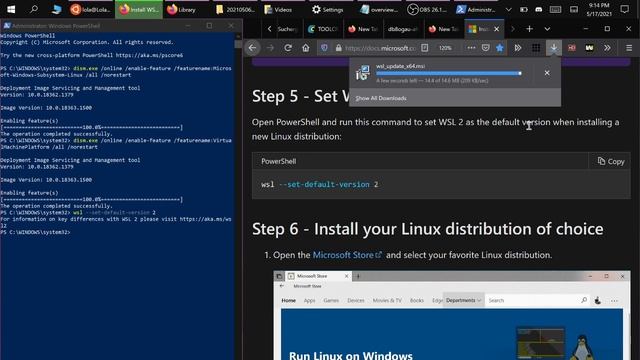Open the downloads toolbar button
640x360 pixels.
(x=554, y=48)
